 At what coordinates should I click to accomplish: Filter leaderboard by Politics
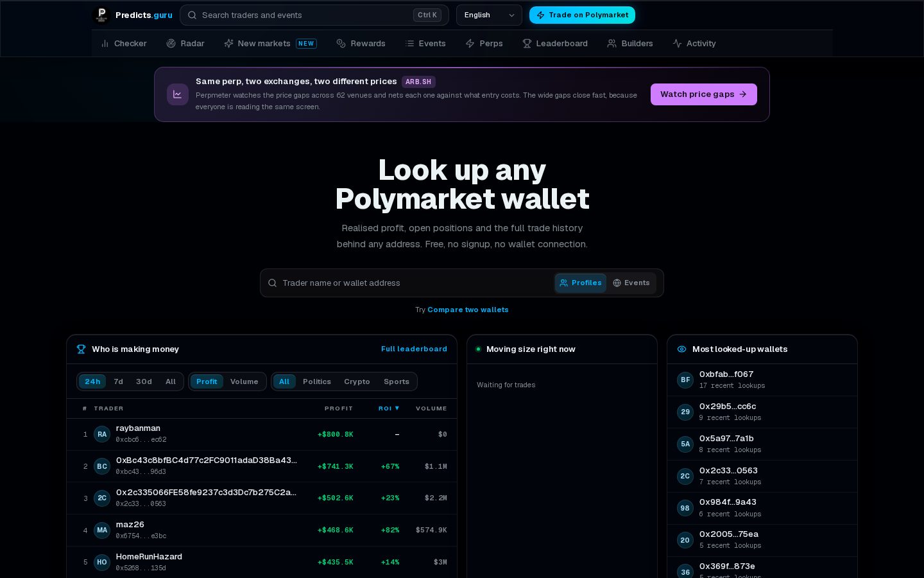click(317, 381)
